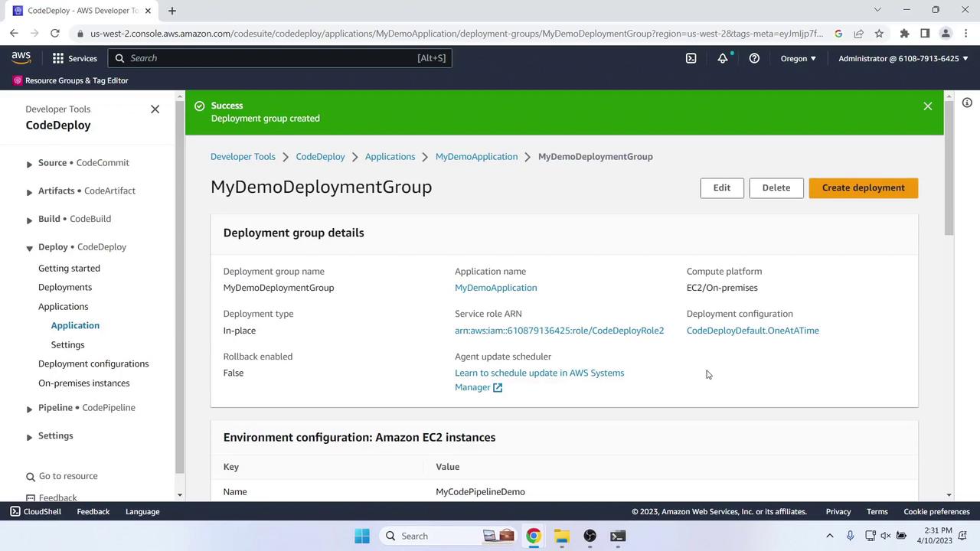Click the Resource Groups & Tag Editor shortcut

pyautogui.click(x=70, y=80)
